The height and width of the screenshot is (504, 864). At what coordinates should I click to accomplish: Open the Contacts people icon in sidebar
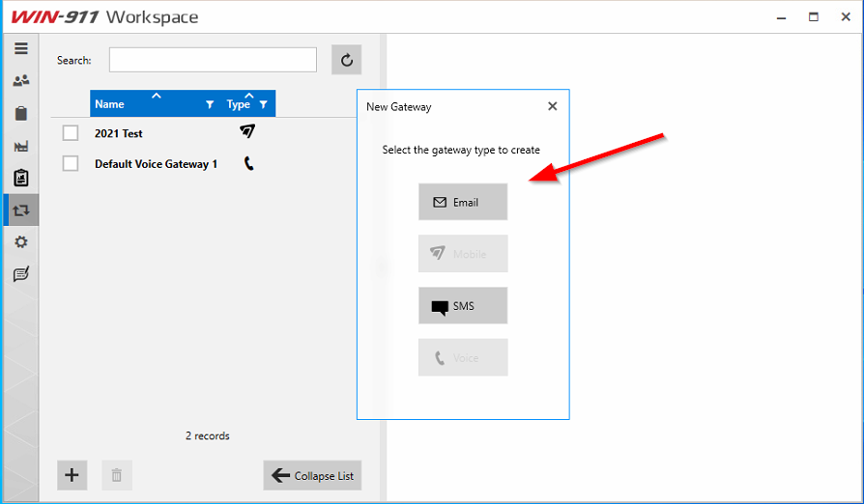(x=21, y=81)
